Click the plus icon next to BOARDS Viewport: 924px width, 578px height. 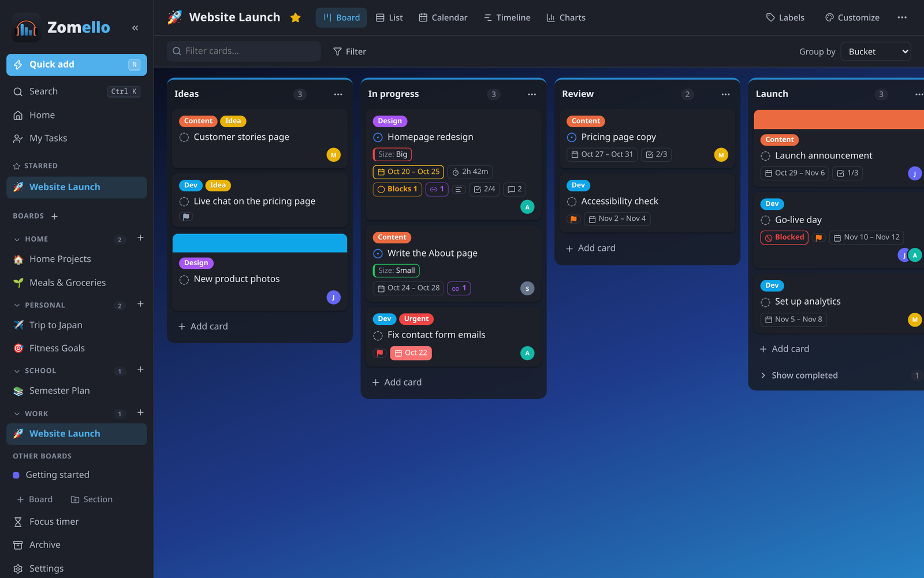coord(54,216)
